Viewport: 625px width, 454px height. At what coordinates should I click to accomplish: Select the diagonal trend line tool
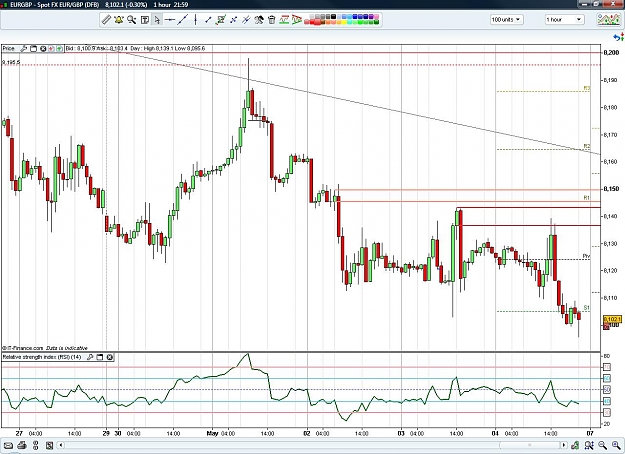183,20
